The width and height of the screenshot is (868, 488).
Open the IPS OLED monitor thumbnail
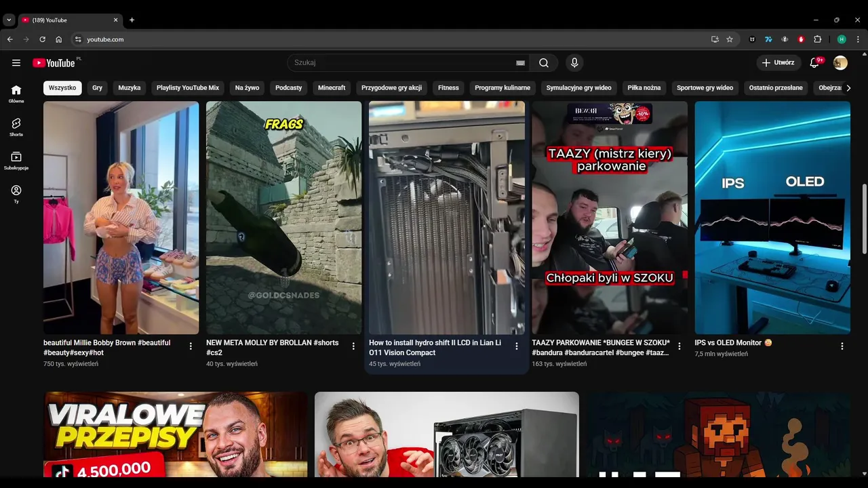(772, 218)
